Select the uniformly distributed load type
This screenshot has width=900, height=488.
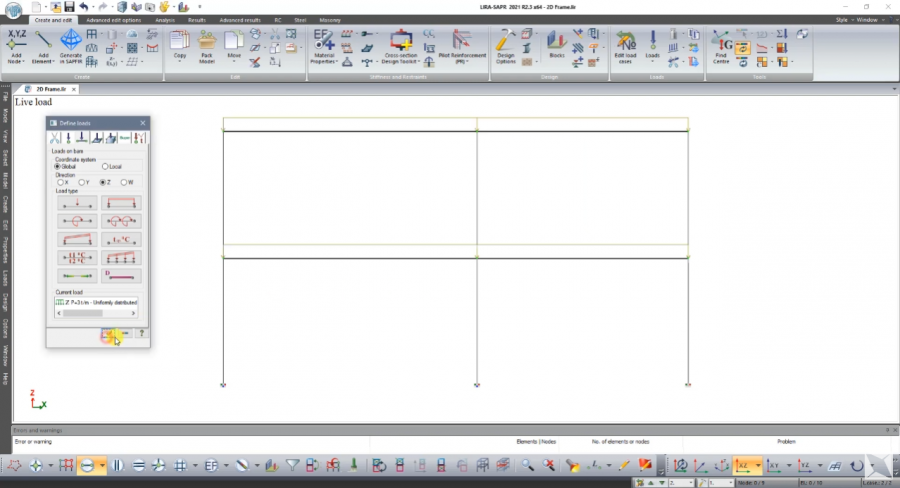(121, 203)
